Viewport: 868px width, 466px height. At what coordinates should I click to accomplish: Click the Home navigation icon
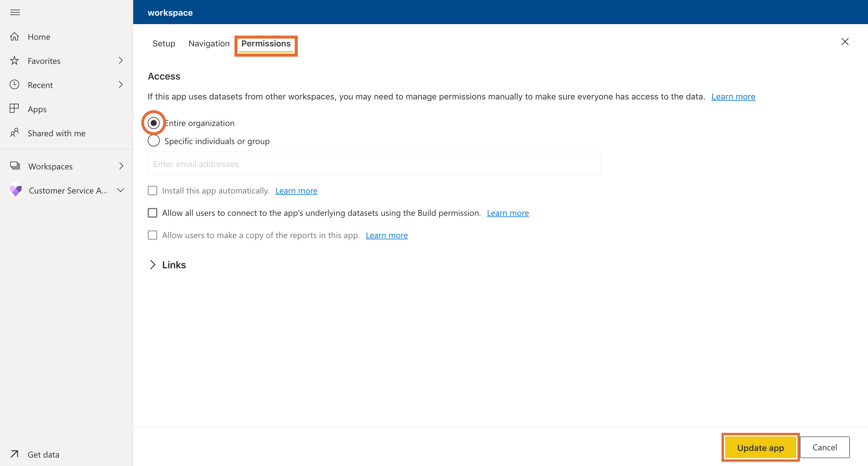15,37
